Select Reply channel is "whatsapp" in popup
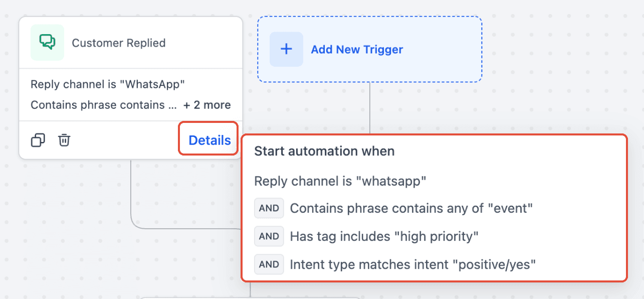The width and height of the screenshot is (644, 299). coord(340,181)
